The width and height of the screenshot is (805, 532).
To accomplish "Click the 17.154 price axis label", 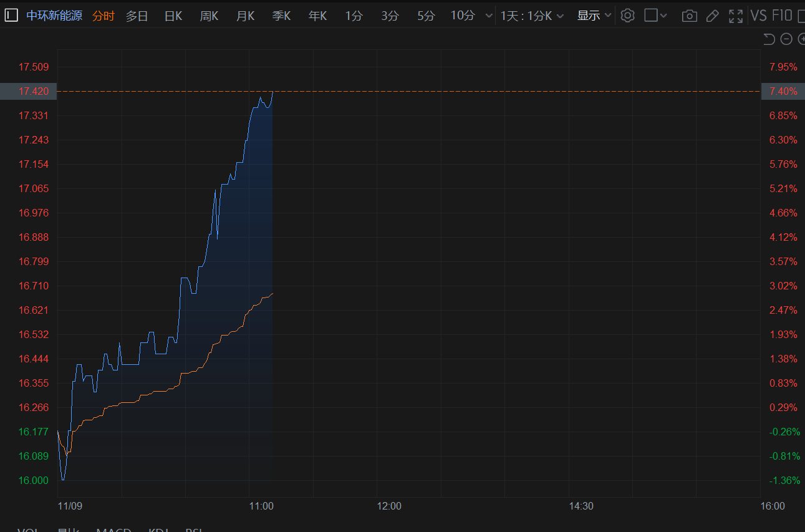I will 34,164.
